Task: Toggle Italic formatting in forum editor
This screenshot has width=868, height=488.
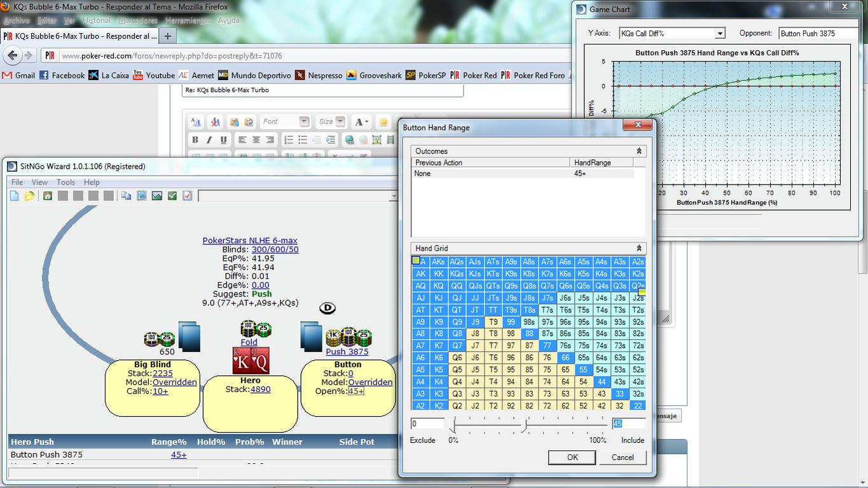Action: tap(209, 139)
